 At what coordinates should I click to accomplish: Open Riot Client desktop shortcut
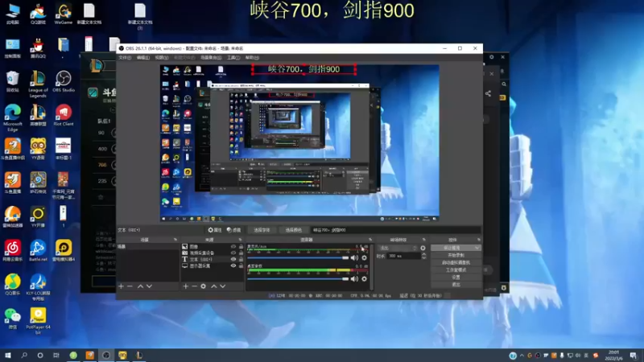pyautogui.click(x=64, y=115)
